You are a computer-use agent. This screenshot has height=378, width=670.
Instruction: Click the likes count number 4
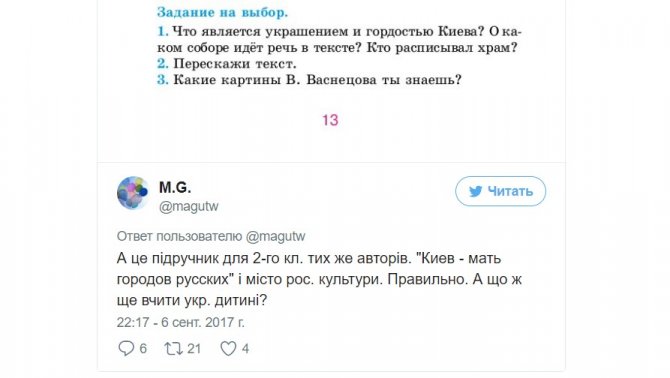[x=245, y=349]
